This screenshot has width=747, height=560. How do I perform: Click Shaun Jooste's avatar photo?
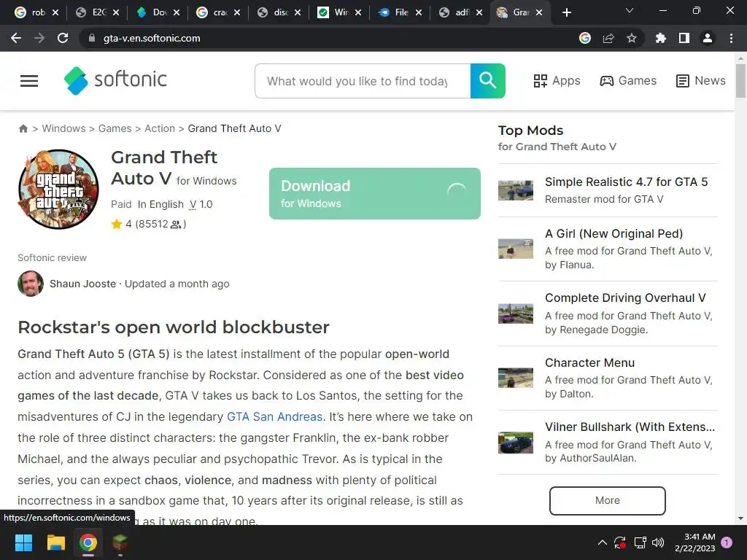coord(31,284)
